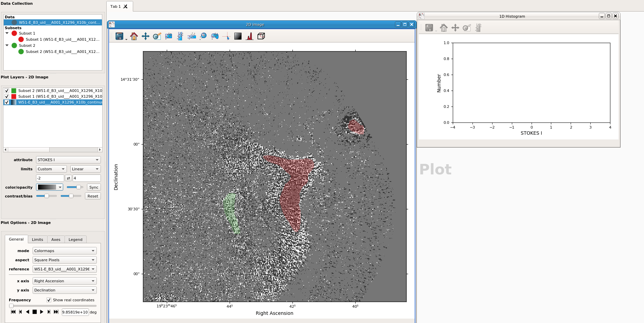
Task: Disable Show real coordinates
Action: [49, 300]
